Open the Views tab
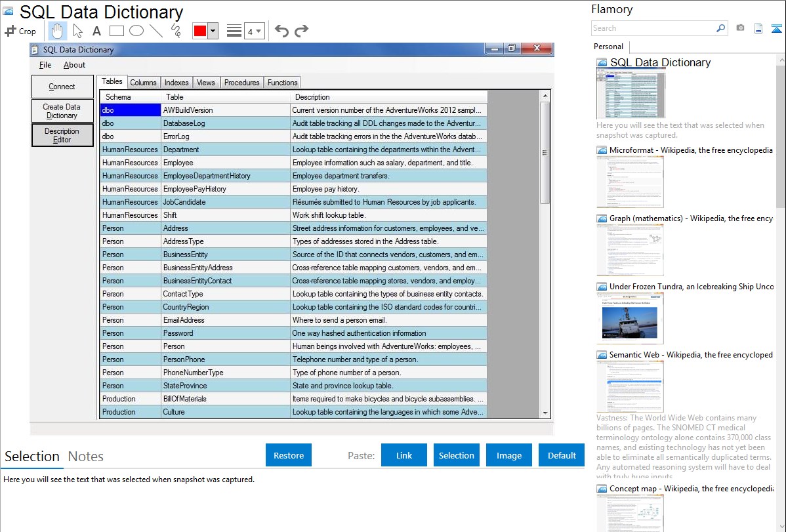 pyautogui.click(x=205, y=82)
